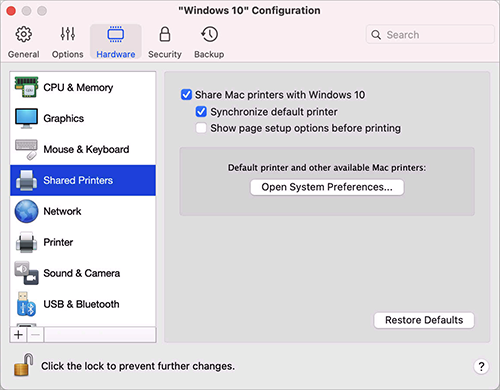The image size is (500, 390).
Task: Select the Hardware chip icon
Action: pos(116,34)
